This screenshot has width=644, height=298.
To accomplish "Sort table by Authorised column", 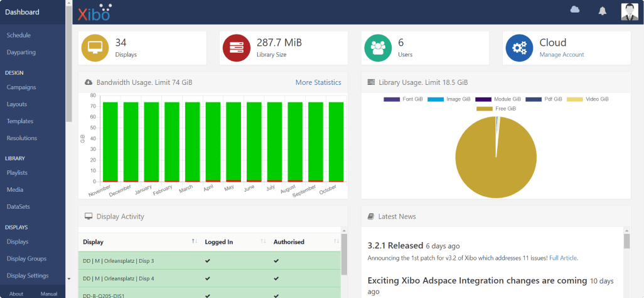I will [x=336, y=241].
